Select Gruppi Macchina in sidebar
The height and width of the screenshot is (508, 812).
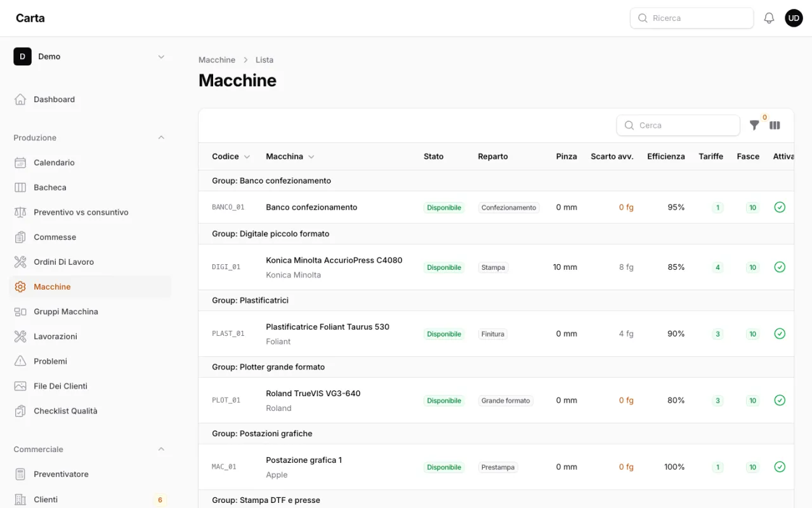pos(90,312)
